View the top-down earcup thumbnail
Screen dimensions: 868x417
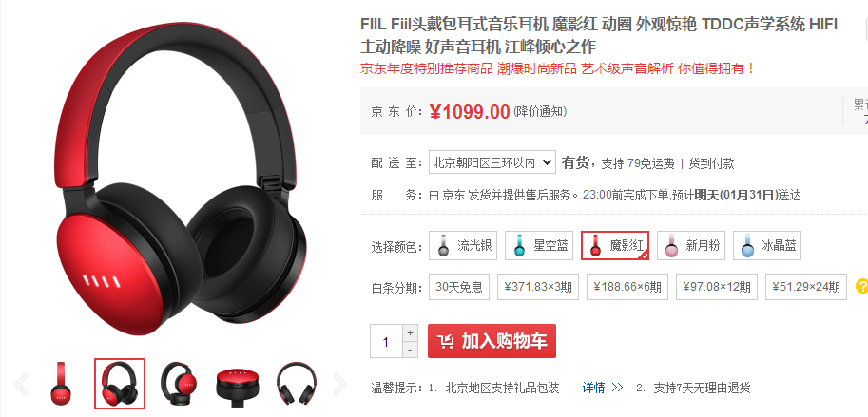tap(238, 383)
